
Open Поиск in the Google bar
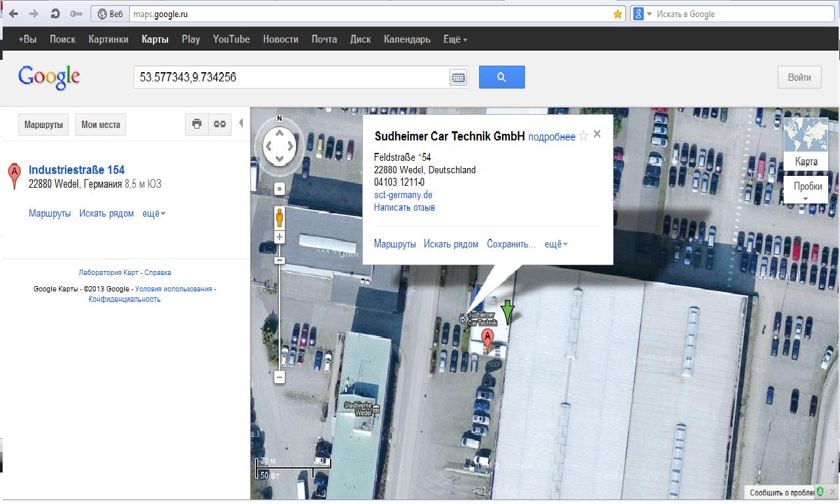click(x=62, y=39)
